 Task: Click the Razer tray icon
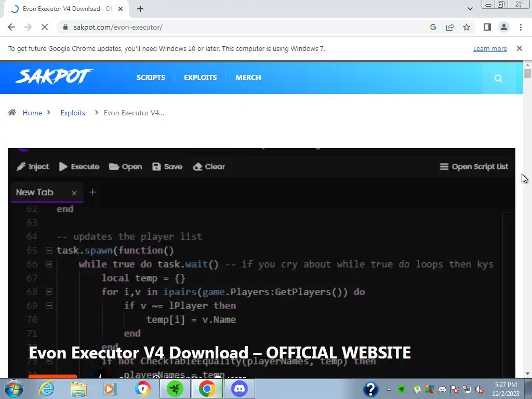pyautogui.click(x=402, y=390)
